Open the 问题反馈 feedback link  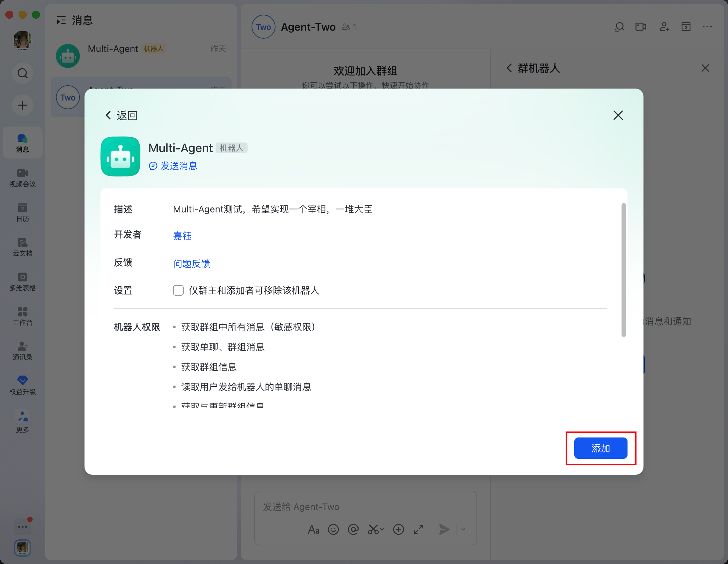tap(191, 263)
